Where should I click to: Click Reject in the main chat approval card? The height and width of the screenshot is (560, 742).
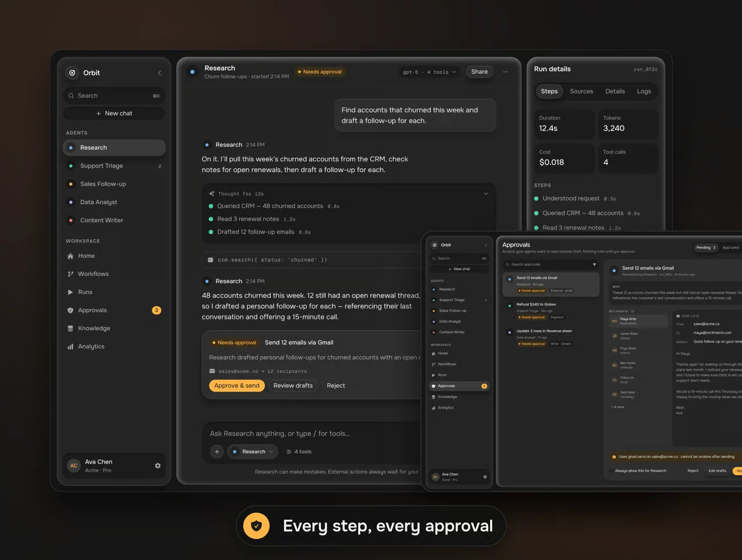[336, 386]
